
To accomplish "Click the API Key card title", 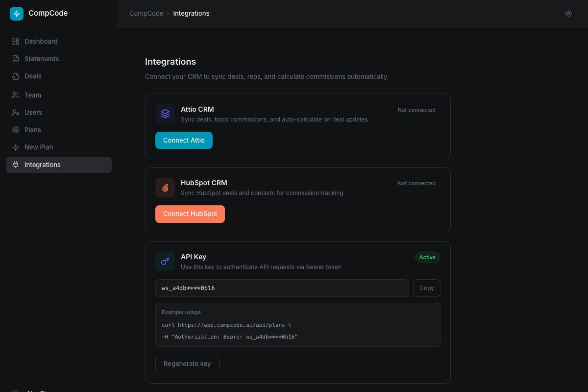I will pyautogui.click(x=194, y=257).
